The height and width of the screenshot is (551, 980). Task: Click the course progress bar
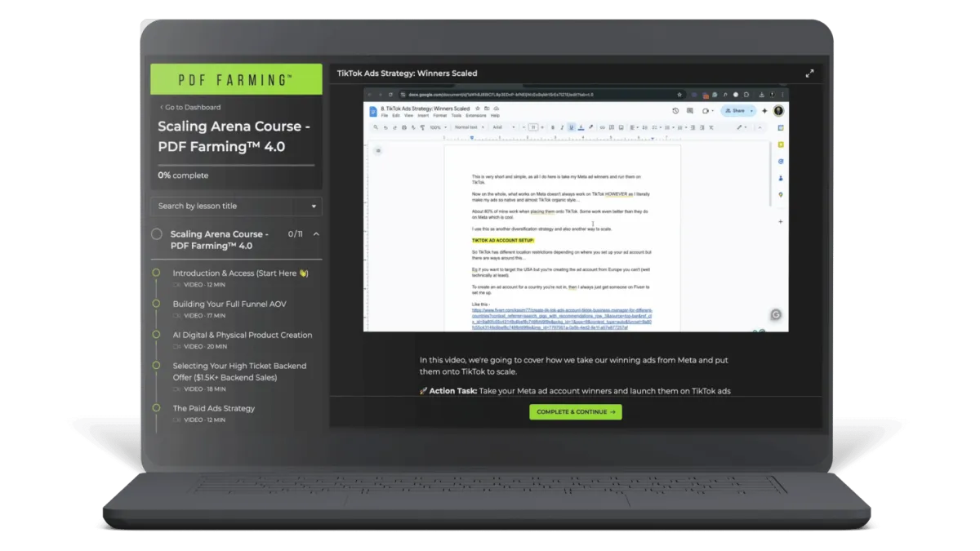click(236, 166)
